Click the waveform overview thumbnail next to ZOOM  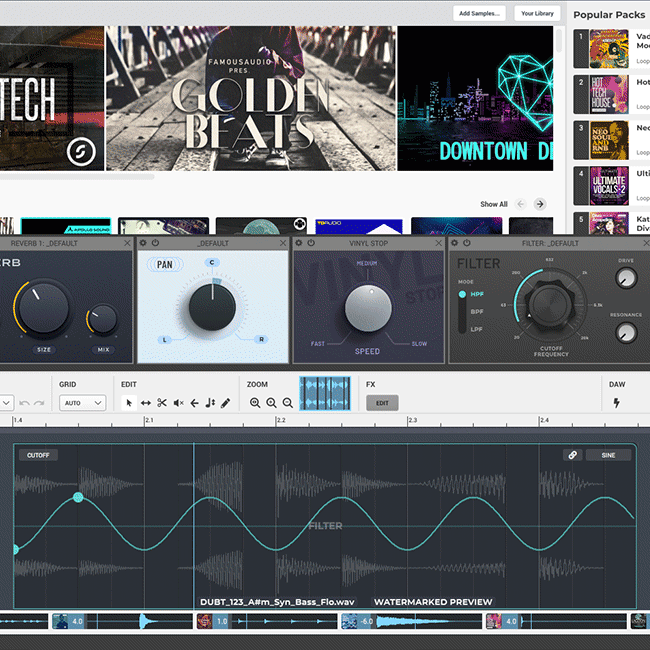click(325, 393)
